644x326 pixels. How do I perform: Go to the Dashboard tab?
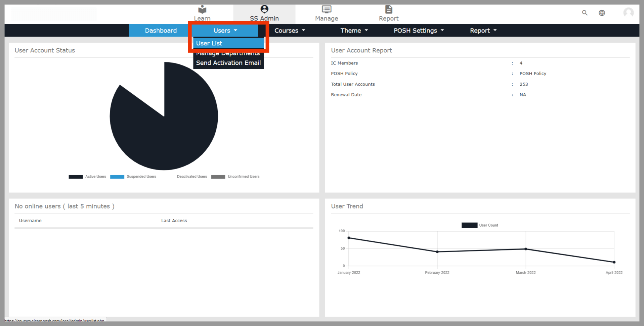click(161, 31)
